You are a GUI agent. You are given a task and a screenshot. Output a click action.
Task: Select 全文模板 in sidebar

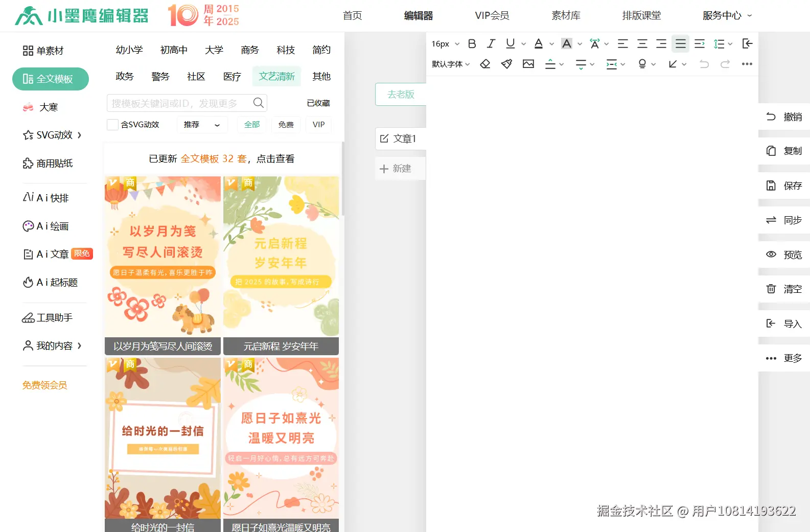[x=51, y=79]
